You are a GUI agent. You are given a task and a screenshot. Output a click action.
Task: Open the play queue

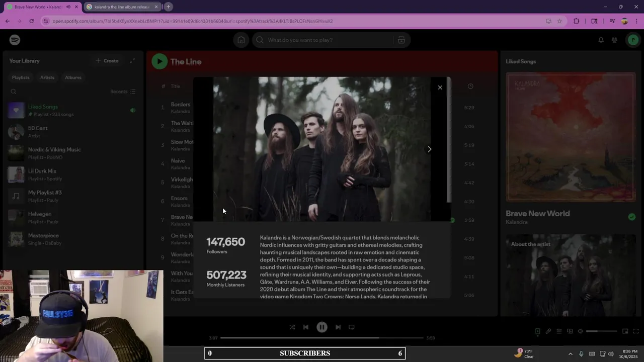pyautogui.click(x=559, y=331)
